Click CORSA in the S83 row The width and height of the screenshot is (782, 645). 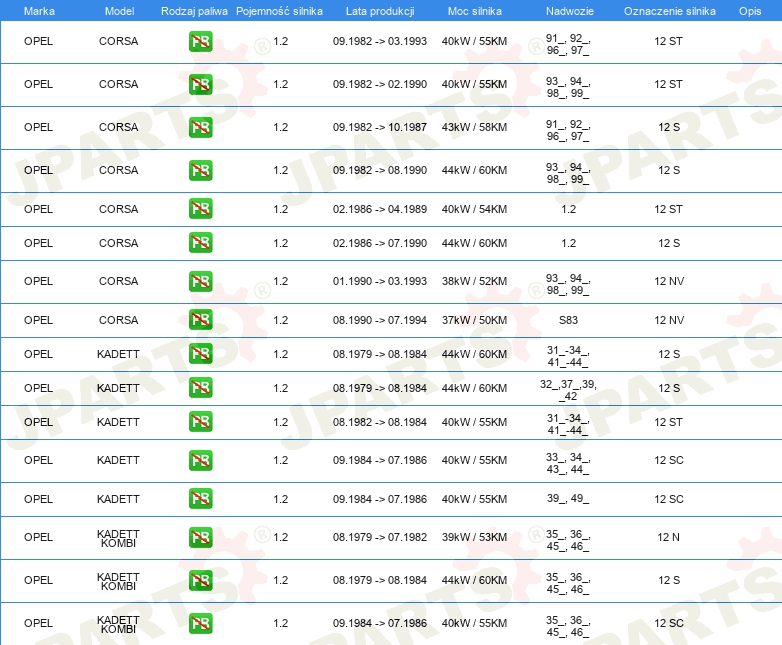(x=118, y=320)
